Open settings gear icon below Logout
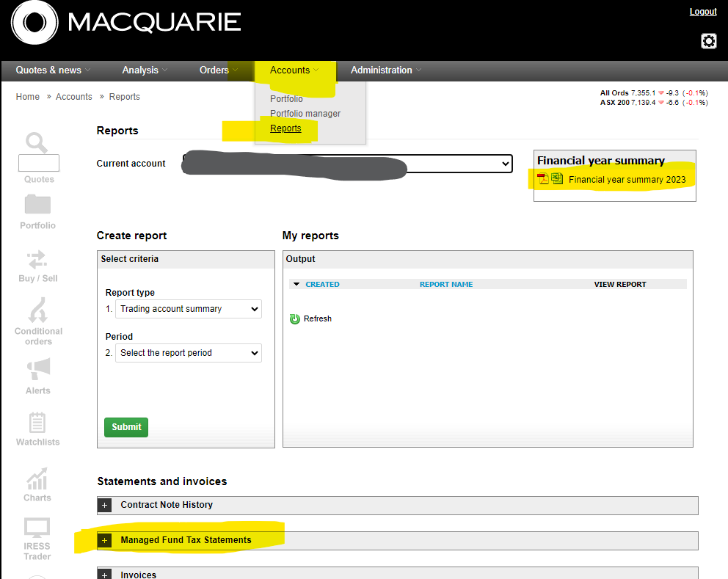The width and height of the screenshot is (728, 579). (708, 41)
